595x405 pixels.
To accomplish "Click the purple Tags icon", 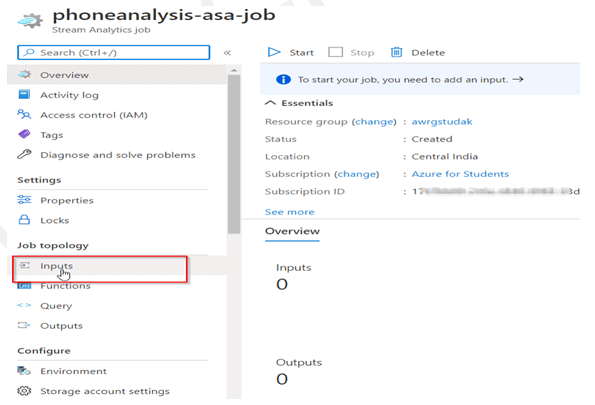I will pos(24,134).
